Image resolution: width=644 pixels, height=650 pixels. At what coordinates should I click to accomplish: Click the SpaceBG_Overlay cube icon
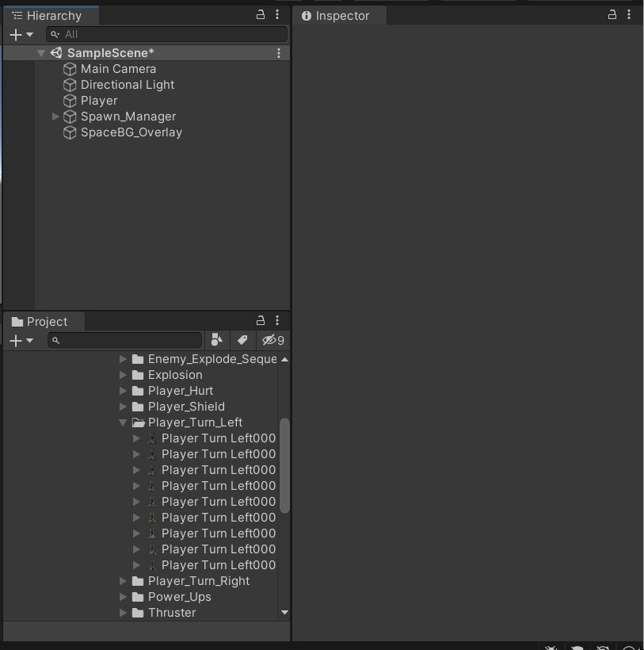pos(70,132)
